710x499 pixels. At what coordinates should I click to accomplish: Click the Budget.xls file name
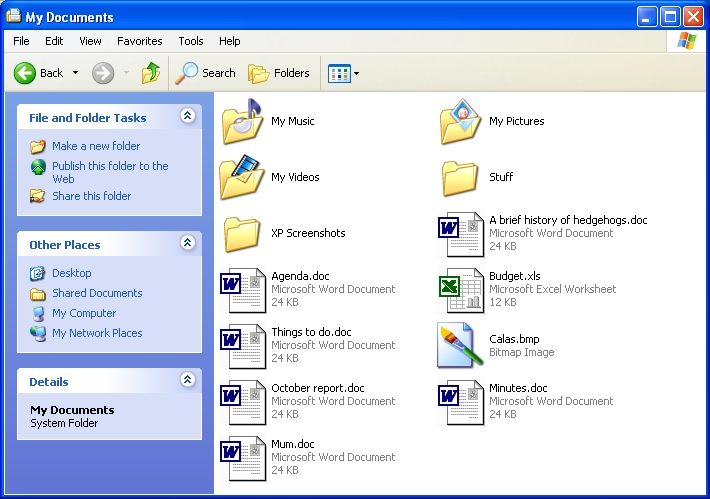tap(515, 276)
